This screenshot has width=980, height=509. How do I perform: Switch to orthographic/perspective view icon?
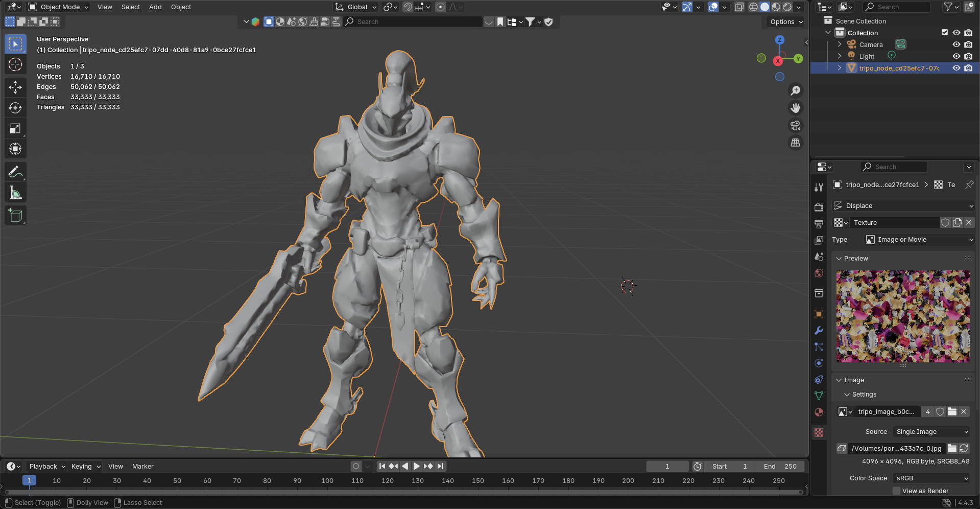click(x=795, y=143)
